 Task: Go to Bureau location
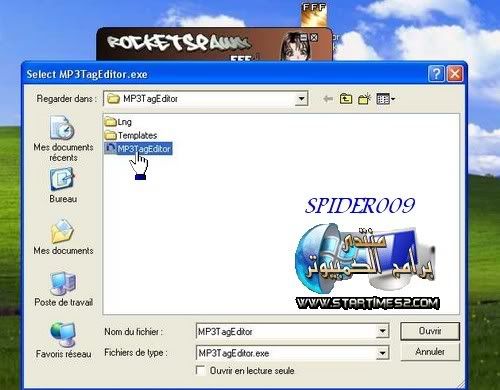pyautogui.click(x=63, y=185)
